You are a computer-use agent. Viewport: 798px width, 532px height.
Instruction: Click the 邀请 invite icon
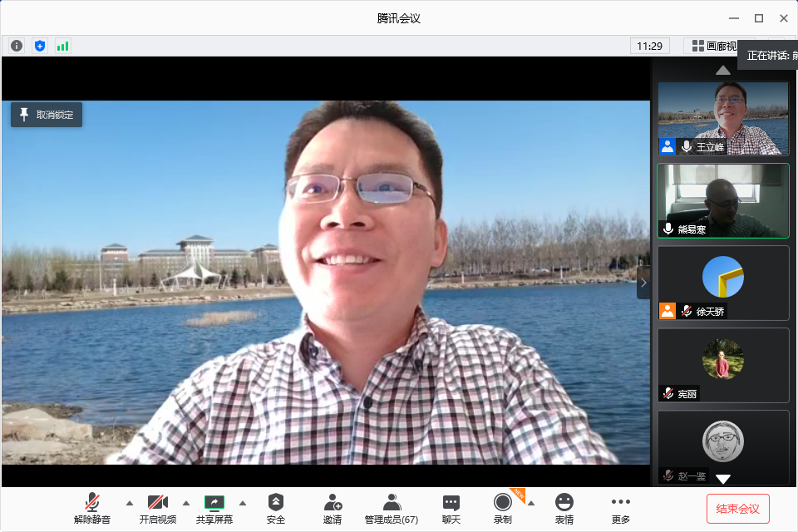(332, 508)
